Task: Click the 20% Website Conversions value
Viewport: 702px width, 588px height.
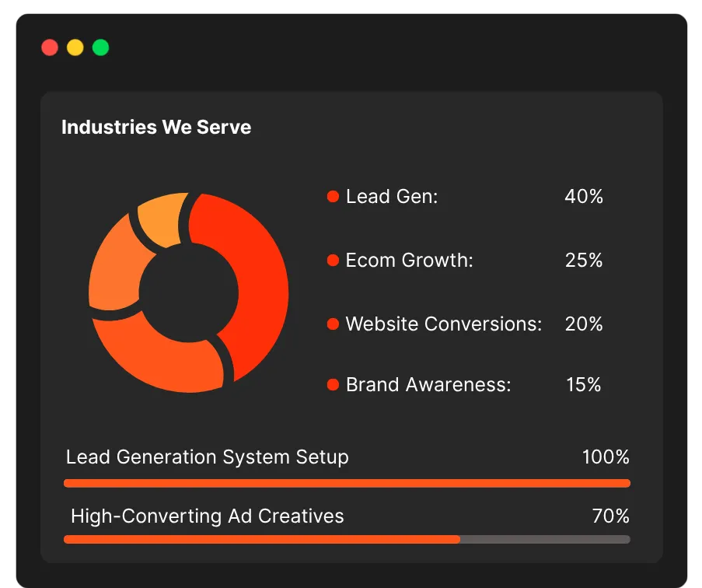Action: pyautogui.click(x=584, y=324)
